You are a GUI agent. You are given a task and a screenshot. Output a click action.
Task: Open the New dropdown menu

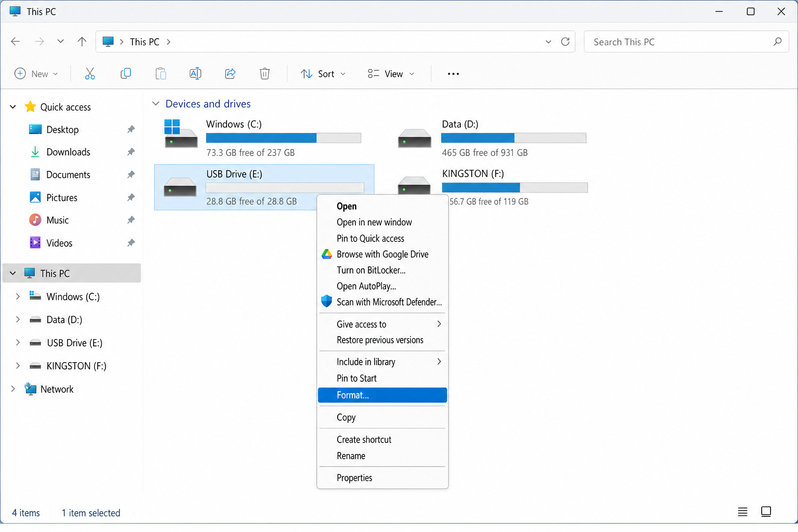36,74
